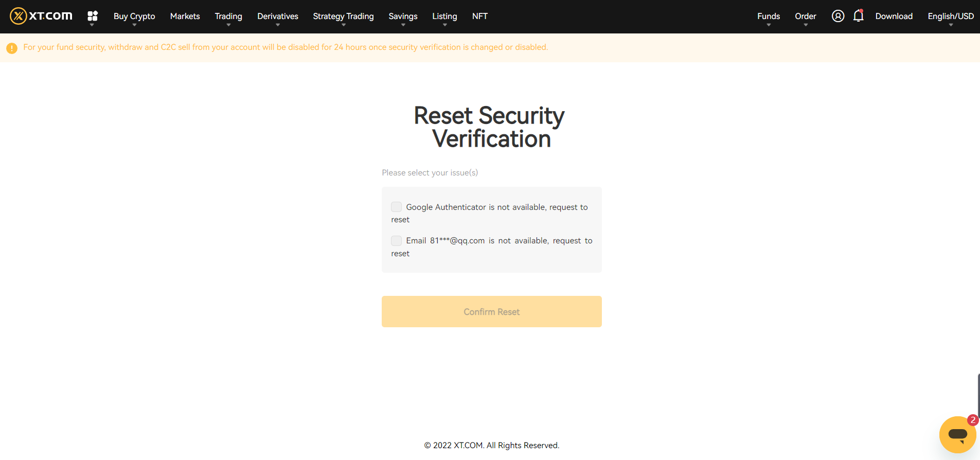
Task: Expand the Savings menu
Action: (x=403, y=16)
